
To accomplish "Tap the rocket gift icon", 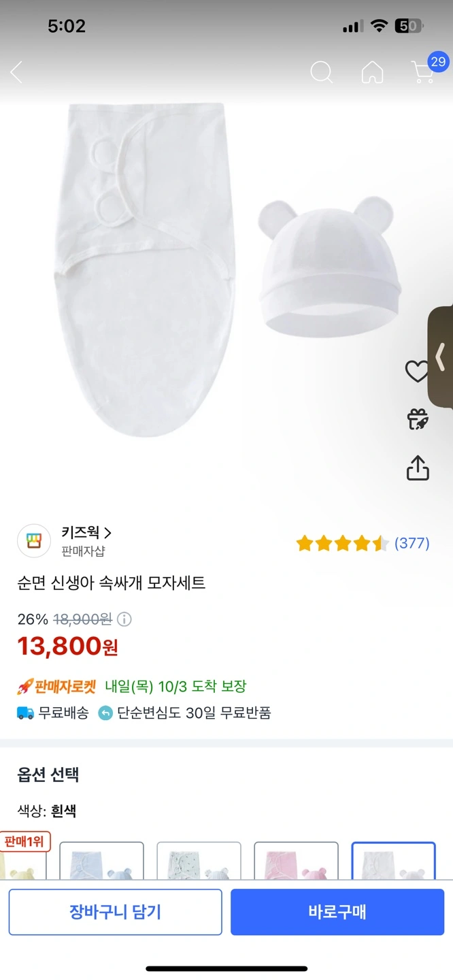I will 418,419.
